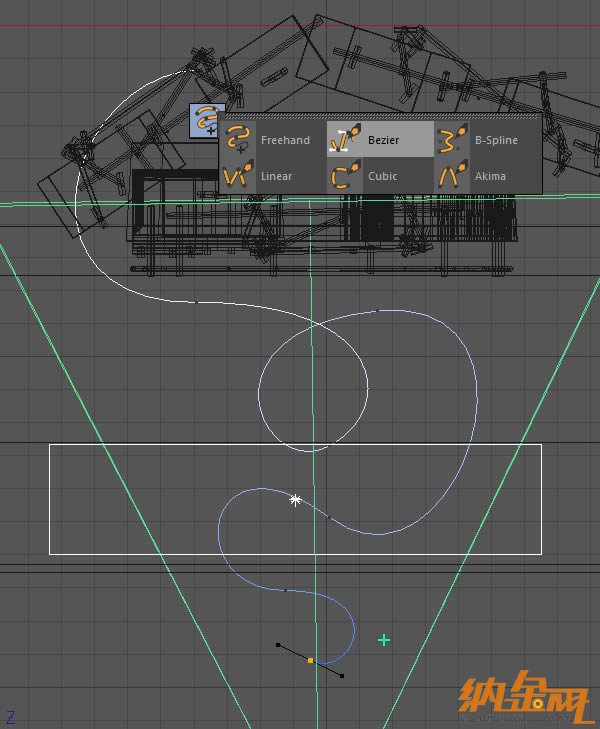Screen dimensions: 600x729
Task: Choose the Freehand text entry in popup
Action: [285, 141]
